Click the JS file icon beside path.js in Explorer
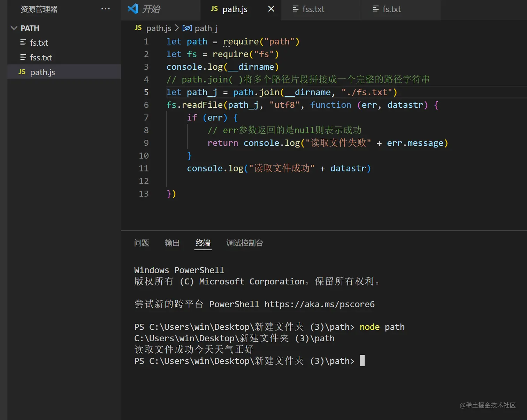Image resolution: width=527 pixels, height=420 pixels. click(22, 72)
